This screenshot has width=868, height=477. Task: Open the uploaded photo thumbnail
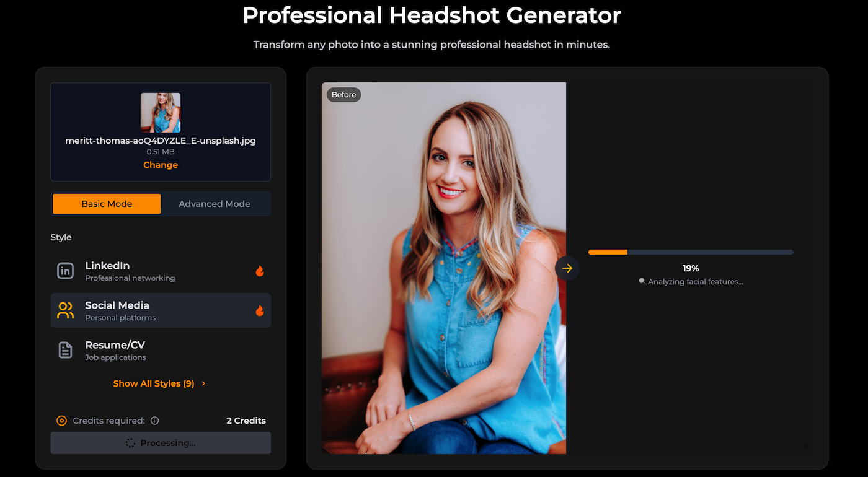tap(161, 113)
